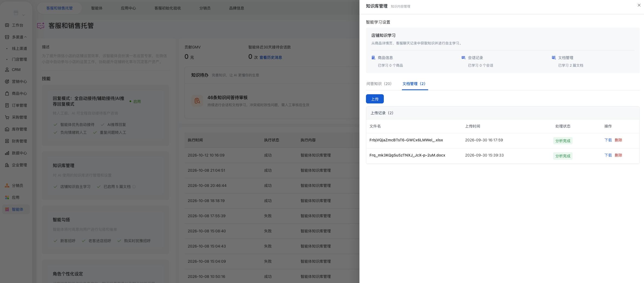The height and width of the screenshot is (283, 644).
Task: Click the 库存管理 warehouse icon
Action: pos(7,129)
